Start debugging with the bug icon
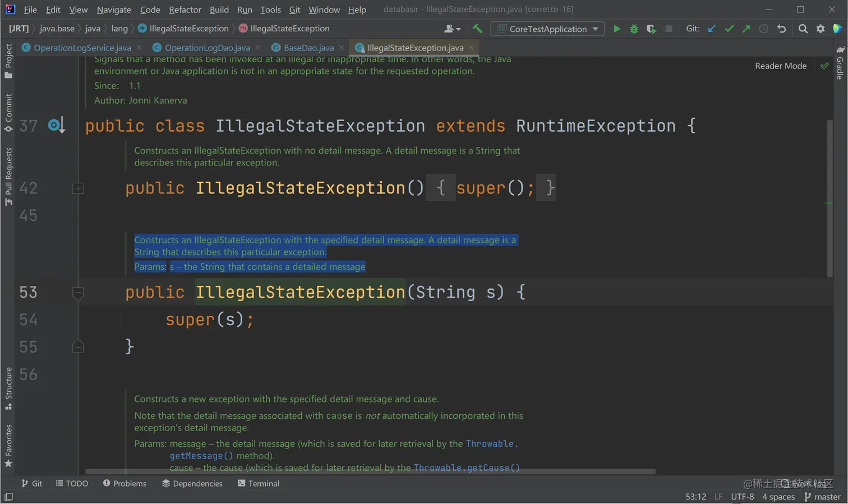The width and height of the screenshot is (848, 504). [x=634, y=29]
